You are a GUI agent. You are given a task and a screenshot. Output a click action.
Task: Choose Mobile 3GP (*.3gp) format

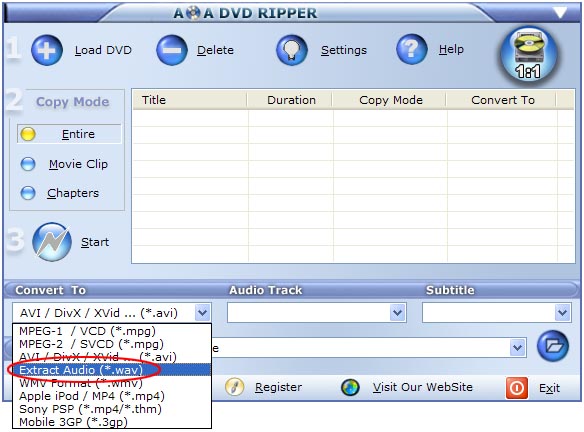click(x=112, y=422)
